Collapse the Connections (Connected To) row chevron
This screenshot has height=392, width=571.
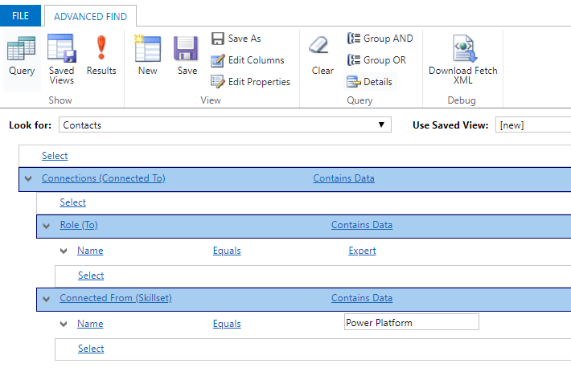(28, 178)
